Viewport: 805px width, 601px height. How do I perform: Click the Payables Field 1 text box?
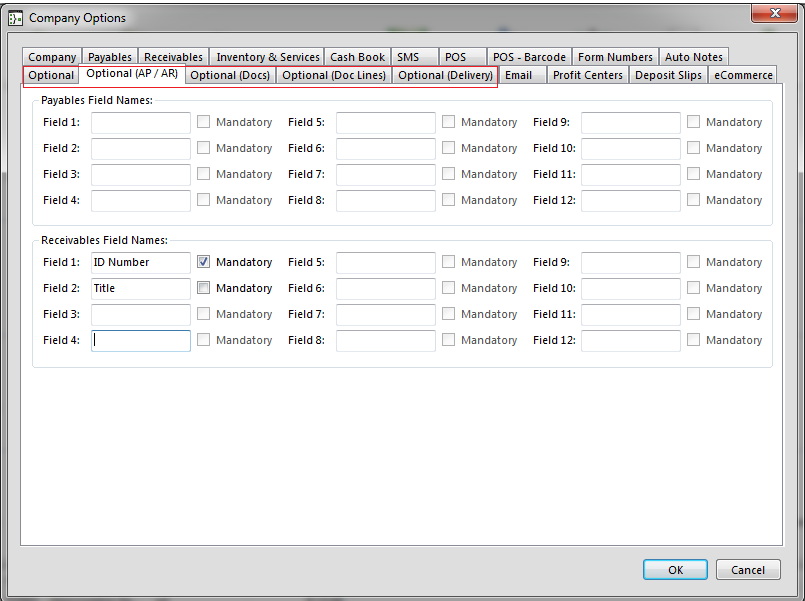140,122
